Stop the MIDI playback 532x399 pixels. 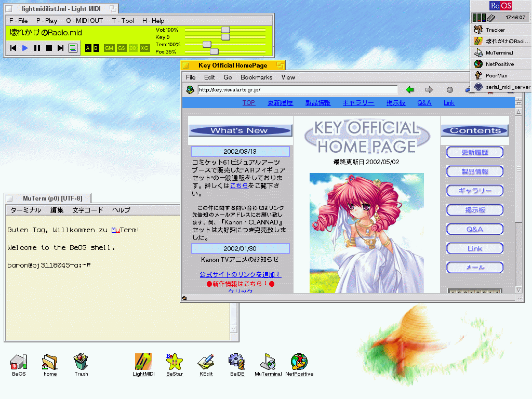49,48
